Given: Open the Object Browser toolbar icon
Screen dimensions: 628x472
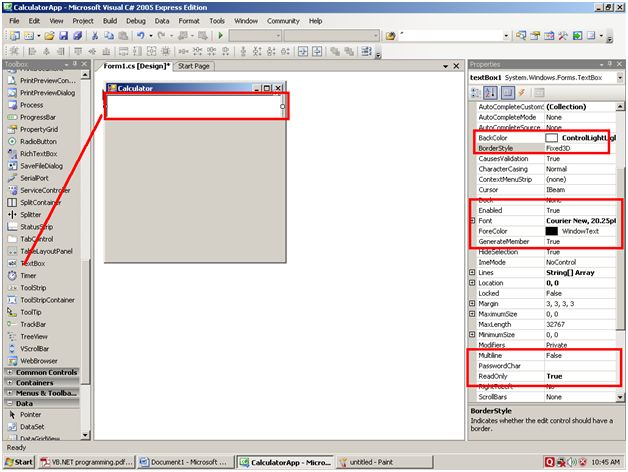Looking at the screenshot, I should tap(549, 36).
